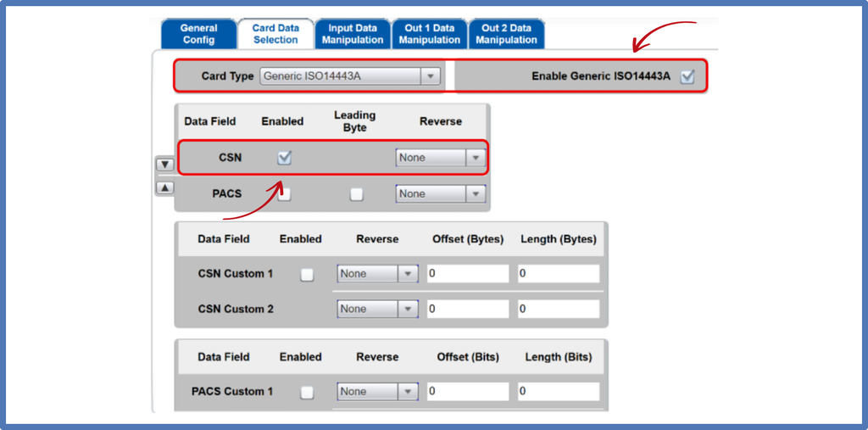Click the move down arrow button
Viewport: 868px width, 430px height.
pos(165,165)
